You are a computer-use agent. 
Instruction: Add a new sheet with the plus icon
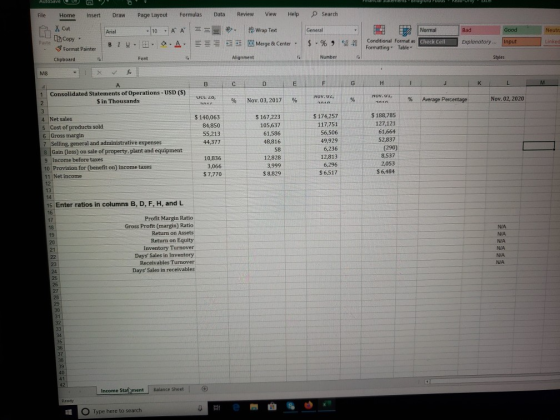click(205, 389)
